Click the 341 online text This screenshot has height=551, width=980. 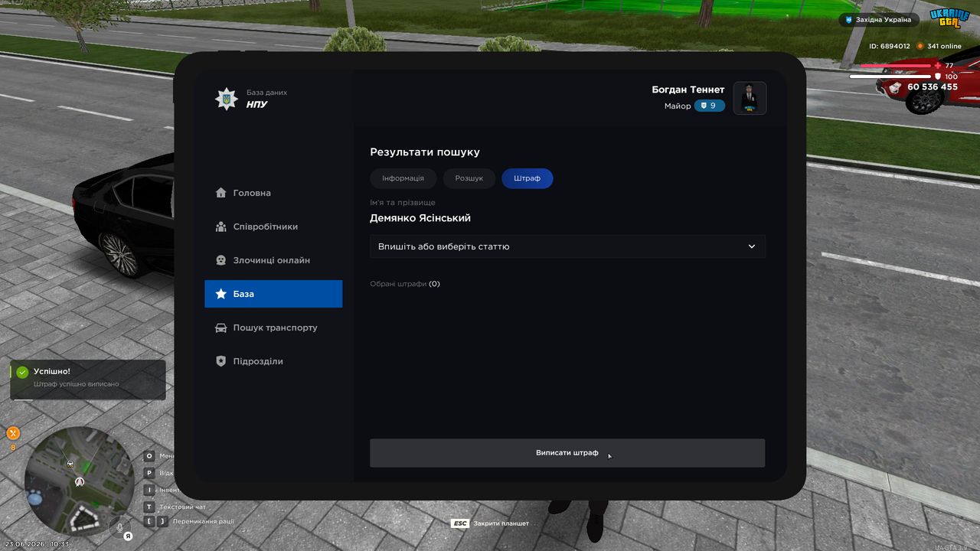point(944,46)
